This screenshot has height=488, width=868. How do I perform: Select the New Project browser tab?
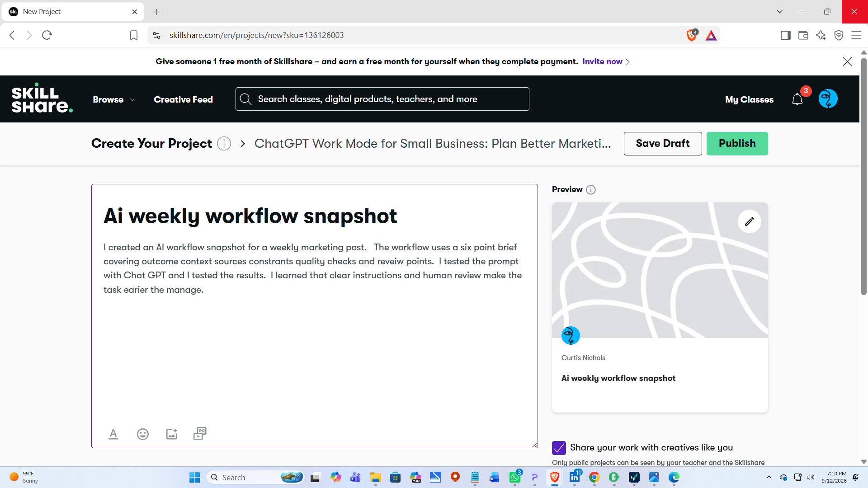(73, 12)
